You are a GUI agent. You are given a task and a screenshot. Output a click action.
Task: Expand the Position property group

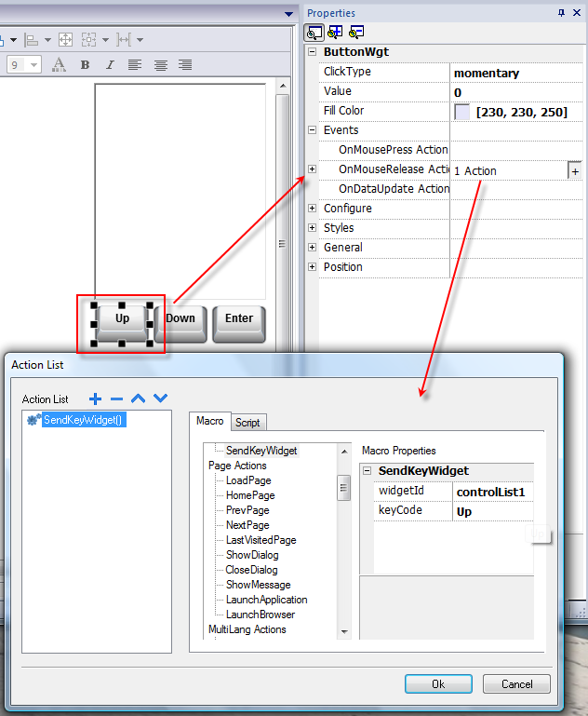(x=312, y=267)
